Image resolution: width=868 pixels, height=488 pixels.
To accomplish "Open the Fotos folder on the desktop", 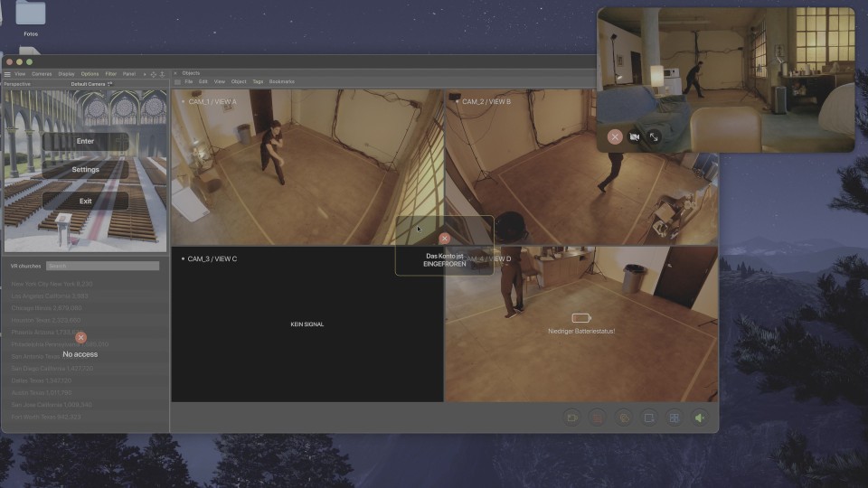I will (31, 18).
